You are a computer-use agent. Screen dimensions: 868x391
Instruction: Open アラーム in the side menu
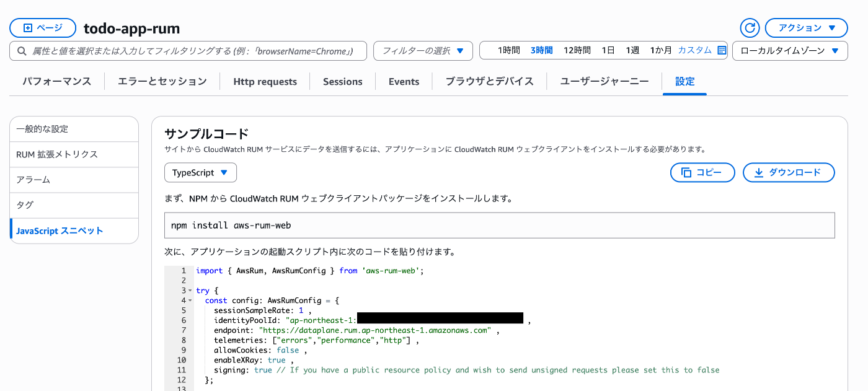(74, 180)
